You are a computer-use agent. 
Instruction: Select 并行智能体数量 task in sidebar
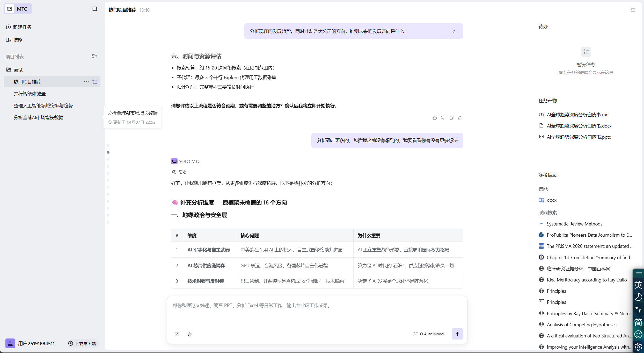[x=30, y=94]
